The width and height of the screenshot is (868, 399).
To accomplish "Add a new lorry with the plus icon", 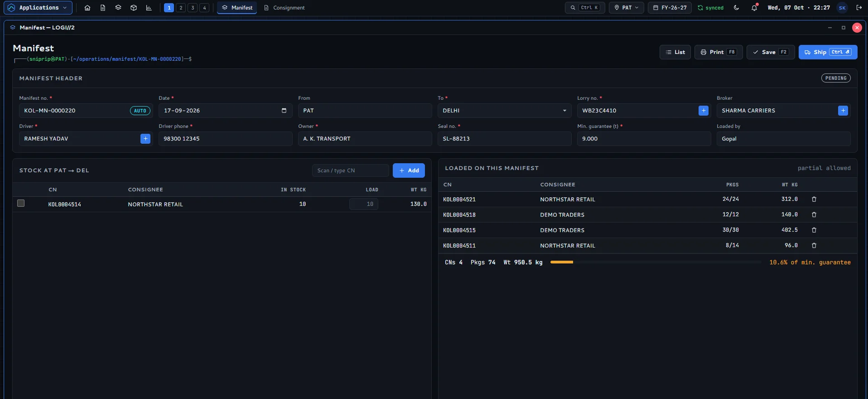I will coord(704,111).
